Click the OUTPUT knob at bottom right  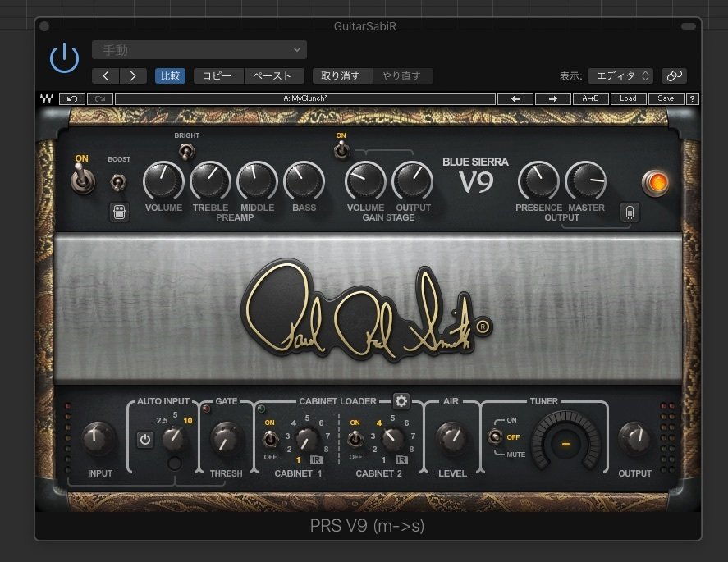(x=634, y=439)
